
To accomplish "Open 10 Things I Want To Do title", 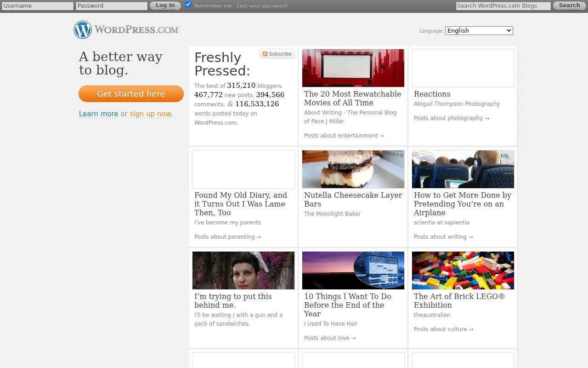I will (348, 305).
